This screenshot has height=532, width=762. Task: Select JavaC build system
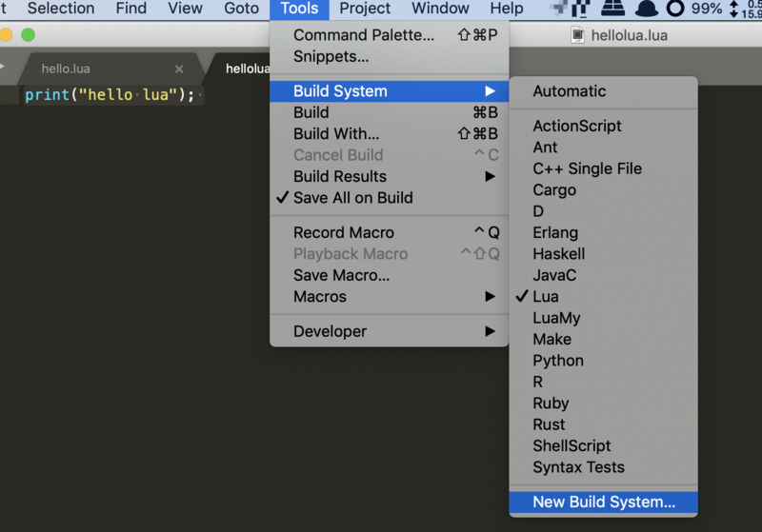coord(603,276)
